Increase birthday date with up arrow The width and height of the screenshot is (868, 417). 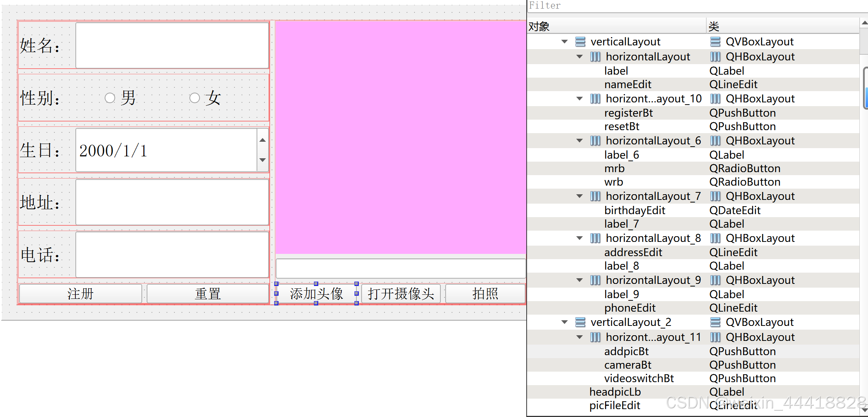coord(263,140)
